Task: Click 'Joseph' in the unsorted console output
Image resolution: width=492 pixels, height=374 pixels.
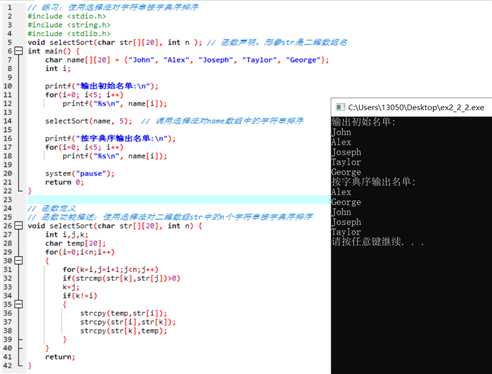Action: pos(346,152)
